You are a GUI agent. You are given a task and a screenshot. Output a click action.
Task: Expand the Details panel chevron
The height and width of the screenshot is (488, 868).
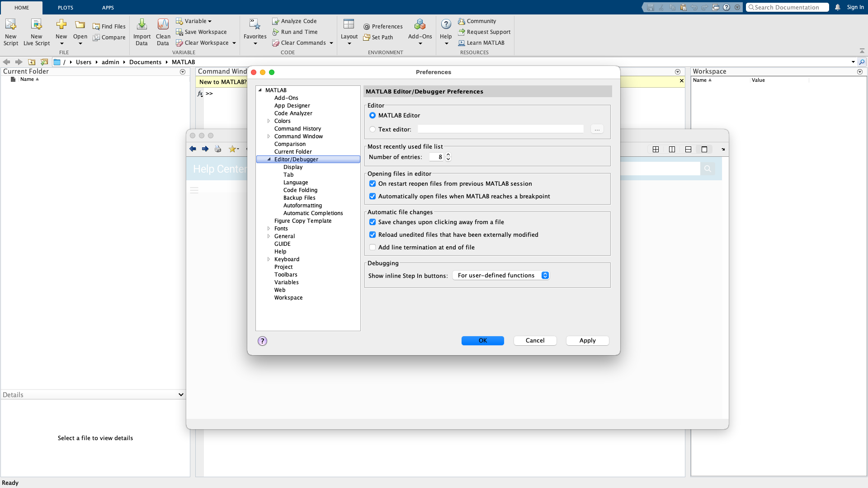pyautogui.click(x=181, y=395)
